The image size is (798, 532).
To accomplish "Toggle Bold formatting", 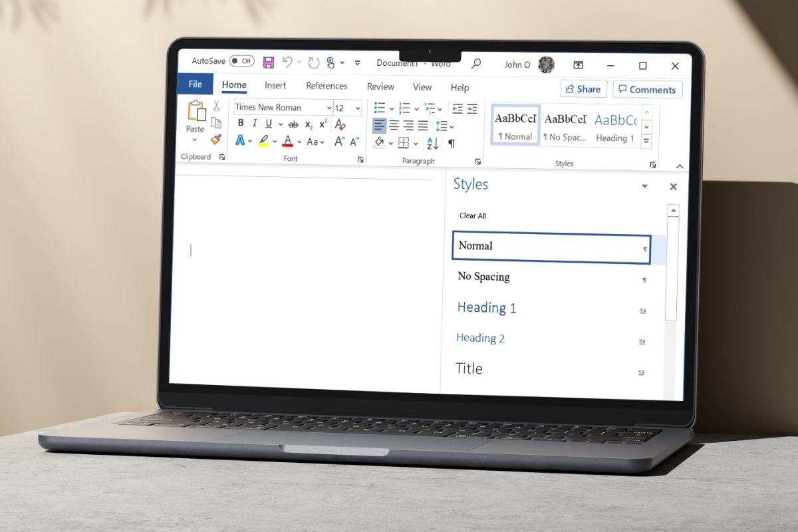I will coord(240,123).
